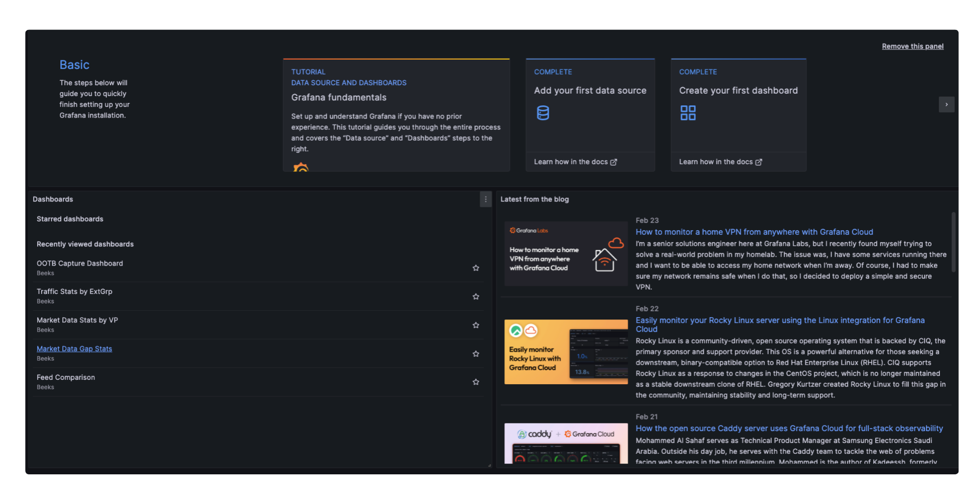Screen dimensions: 980x491
Task: Click the Recently viewed dashboards heading
Action: tap(85, 244)
